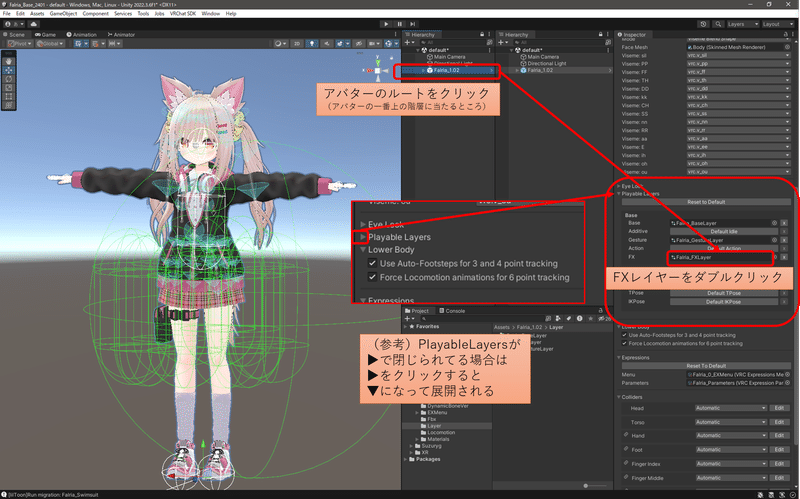Open the Undo History icon
This screenshot has width=800, height=499.
pyautogui.click(x=704, y=24)
